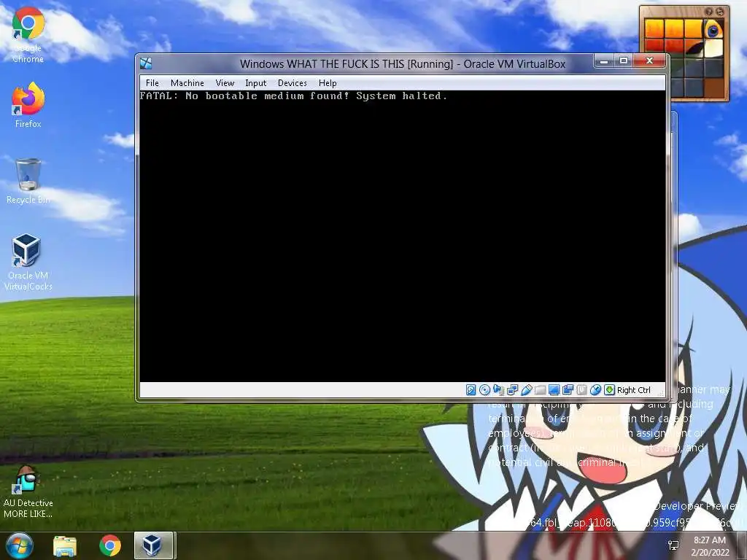Click the display monitor status icon

[554, 390]
